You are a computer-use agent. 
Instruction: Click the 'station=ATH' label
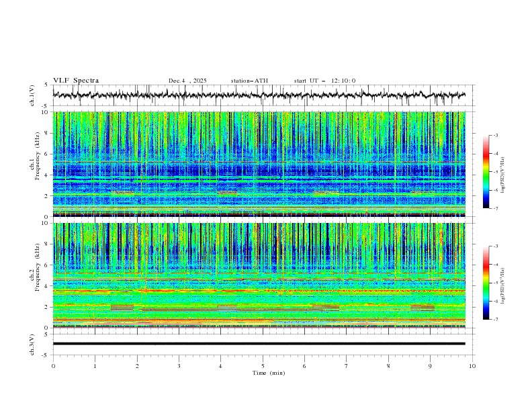point(249,81)
